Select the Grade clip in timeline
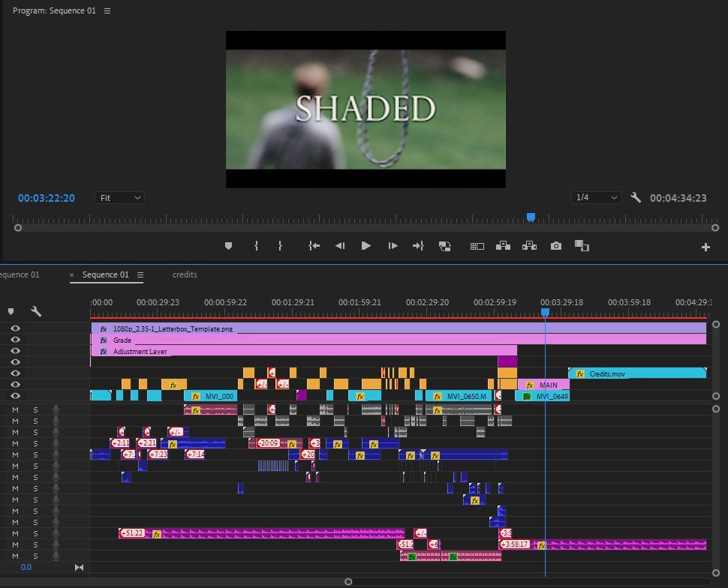Viewport: 728px width, 588px height. [399, 340]
